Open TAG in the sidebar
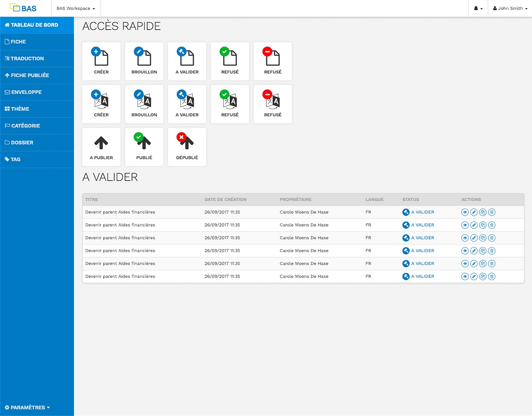 37,160
